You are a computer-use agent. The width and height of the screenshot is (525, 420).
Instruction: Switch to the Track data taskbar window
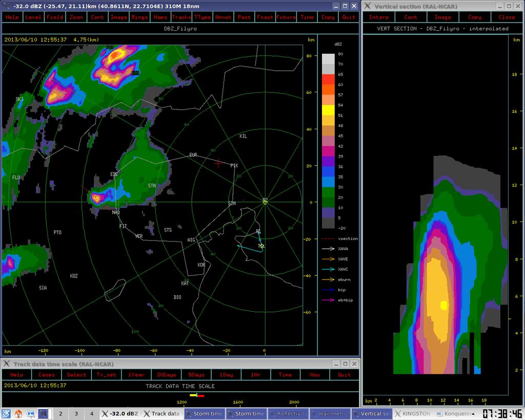(163, 414)
